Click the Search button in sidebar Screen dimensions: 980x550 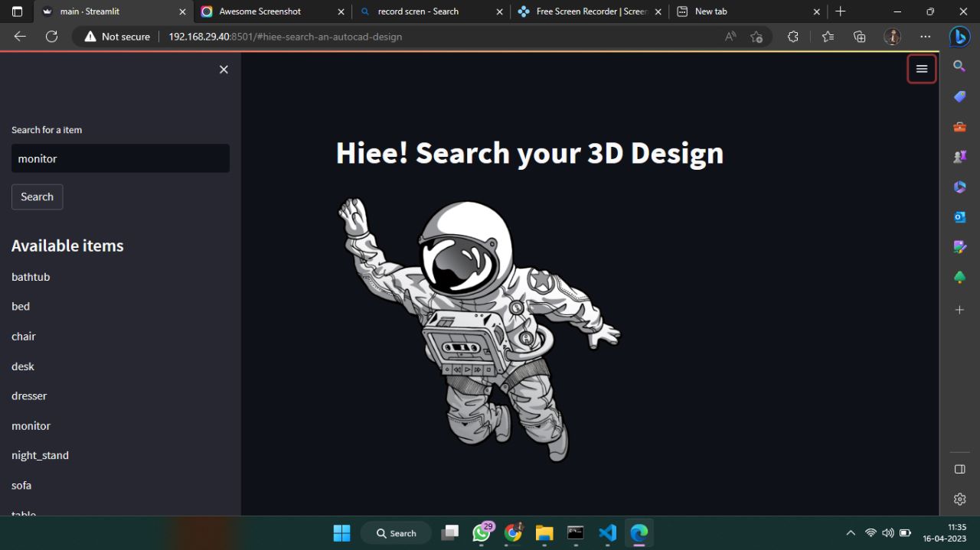37,197
